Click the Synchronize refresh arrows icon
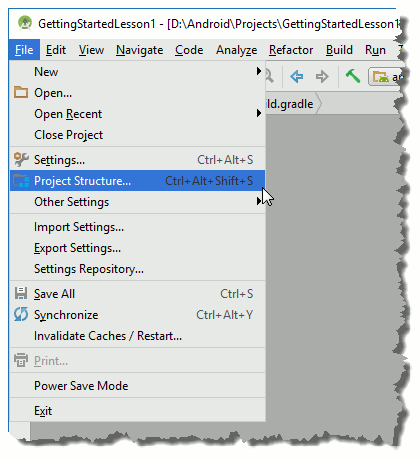 [x=21, y=314]
